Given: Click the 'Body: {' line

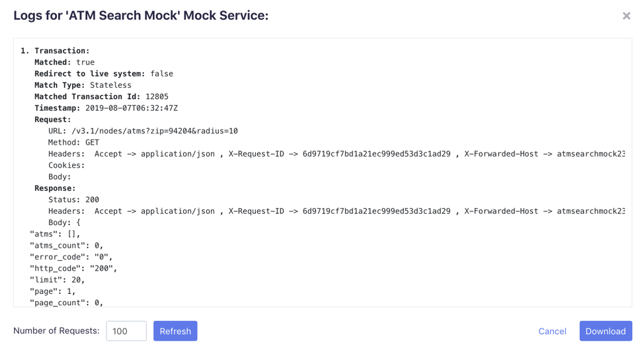Looking at the screenshot, I should click(x=65, y=223).
